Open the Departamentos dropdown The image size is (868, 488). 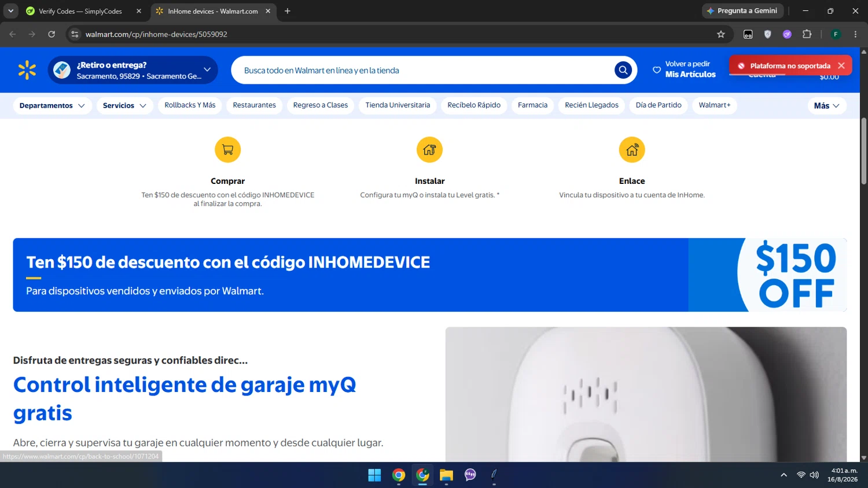[x=52, y=105]
